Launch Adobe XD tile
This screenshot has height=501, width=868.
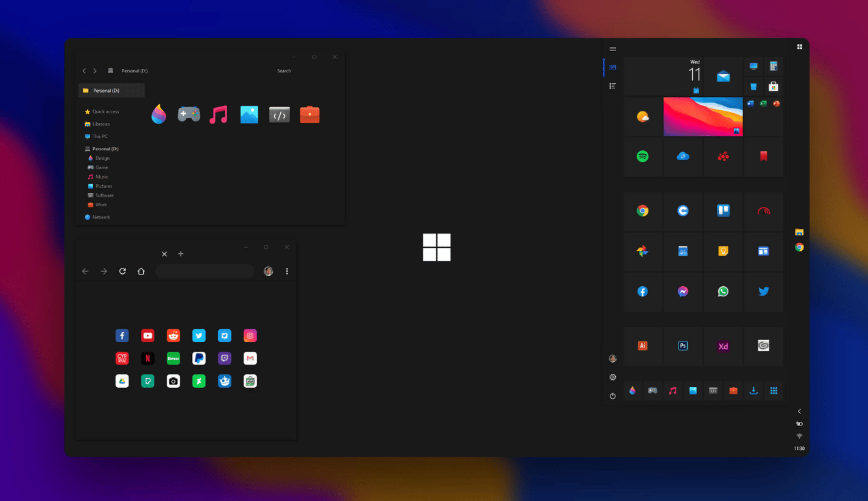pyautogui.click(x=723, y=346)
